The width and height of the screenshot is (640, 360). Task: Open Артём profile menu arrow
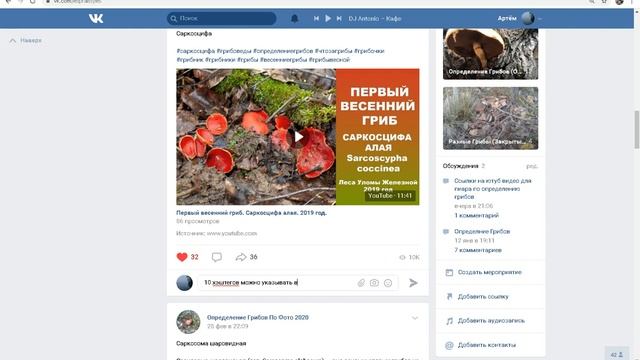[x=540, y=19]
